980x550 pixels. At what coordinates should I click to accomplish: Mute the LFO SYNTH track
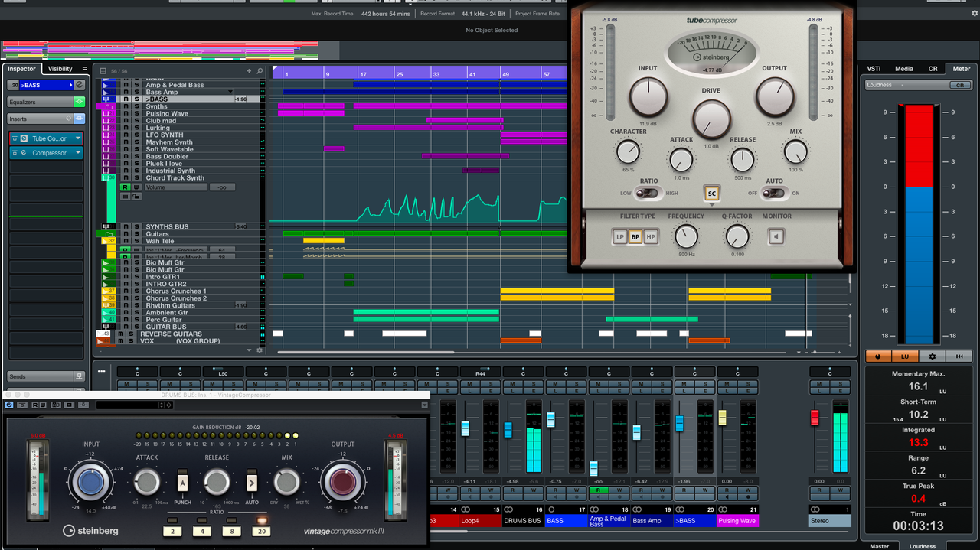127,135
